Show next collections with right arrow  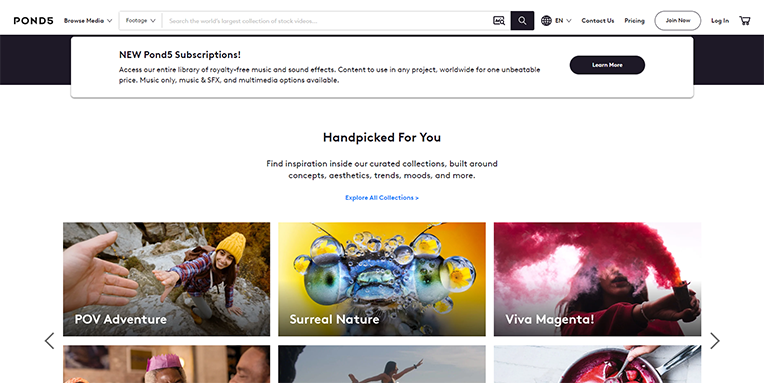coord(714,341)
